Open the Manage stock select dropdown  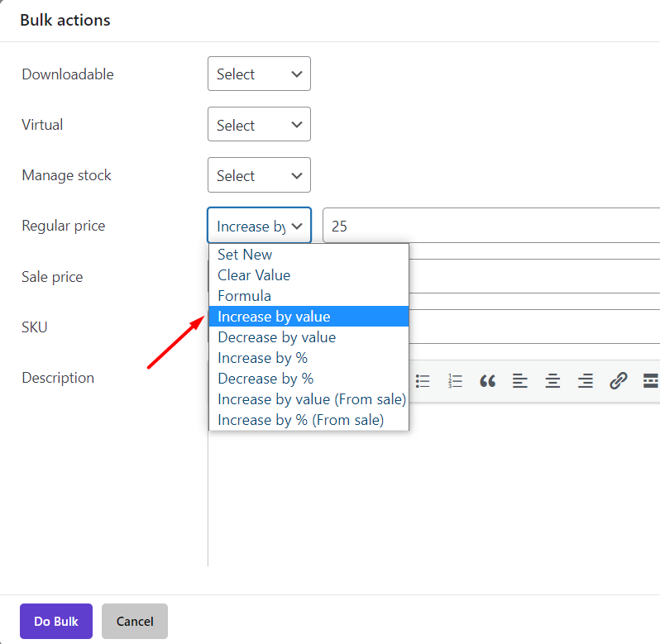(x=260, y=175)
